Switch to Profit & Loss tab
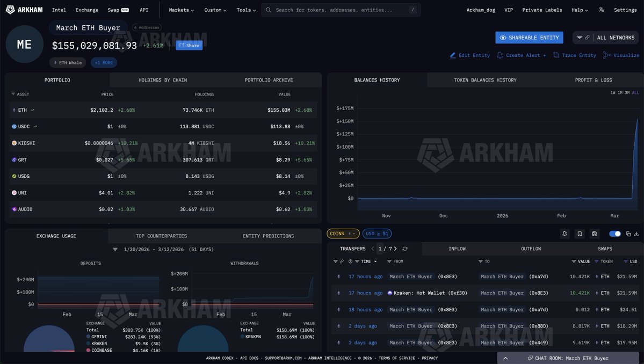The height and width of the screenshot is (364, 644). point(594,80)
